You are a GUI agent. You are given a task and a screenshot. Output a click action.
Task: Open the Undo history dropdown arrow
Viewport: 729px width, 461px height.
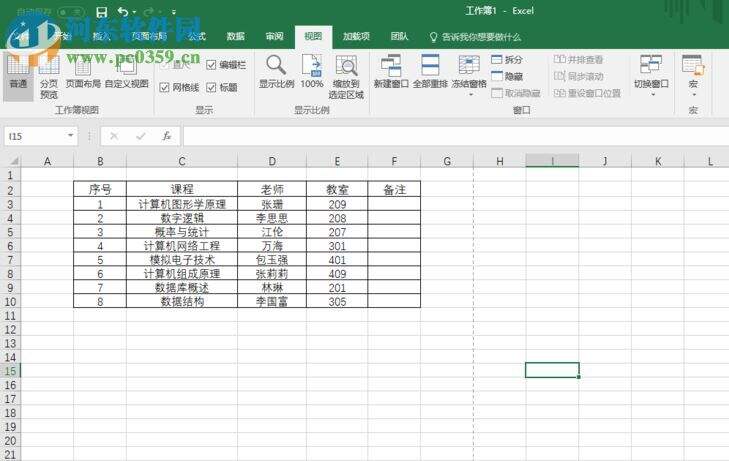[134, 13]
